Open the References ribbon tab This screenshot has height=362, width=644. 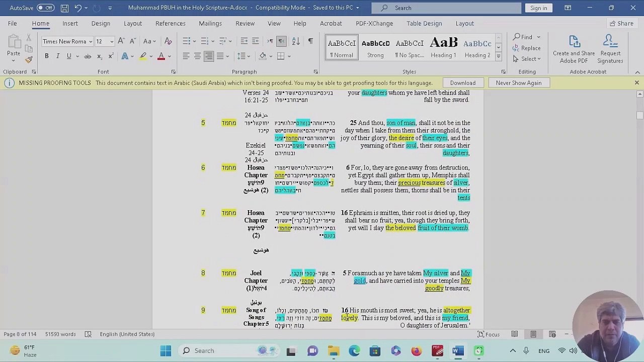click(170, 24)
